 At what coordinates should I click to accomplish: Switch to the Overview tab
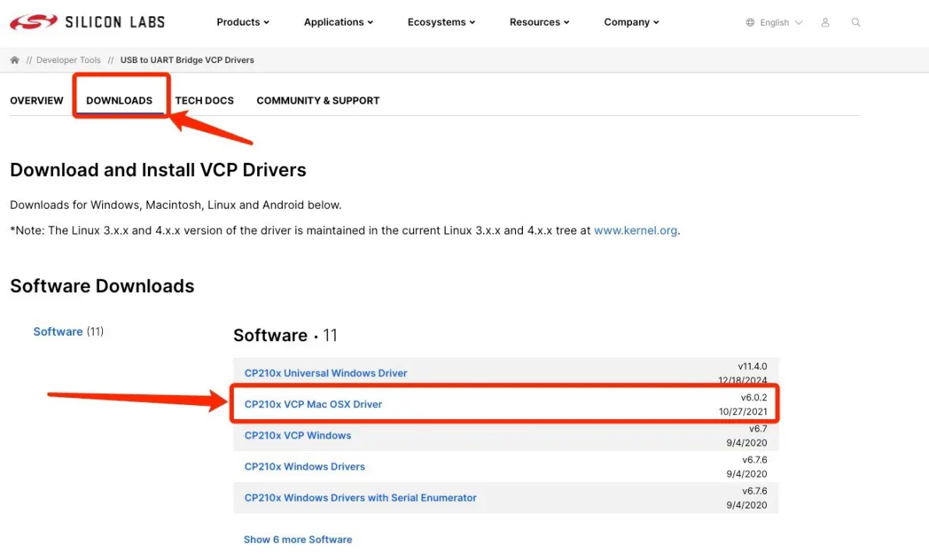pos(37,100)
